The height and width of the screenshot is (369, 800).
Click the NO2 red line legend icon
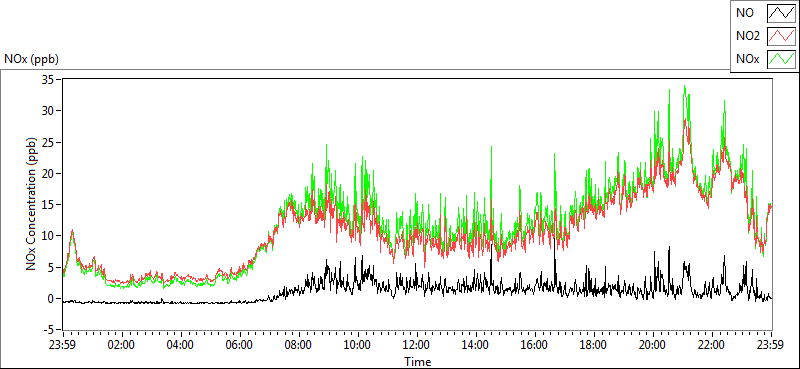tap(781, 36)
